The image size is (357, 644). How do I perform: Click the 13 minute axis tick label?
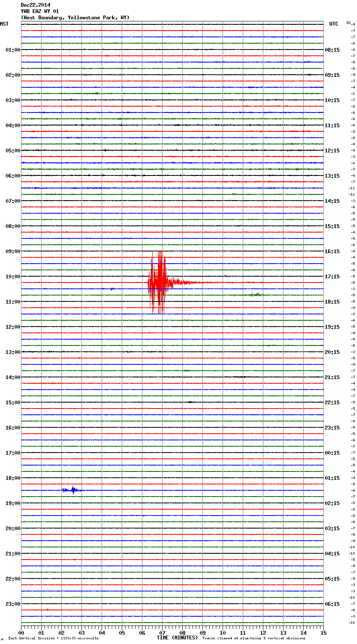[x=283, y=633]
